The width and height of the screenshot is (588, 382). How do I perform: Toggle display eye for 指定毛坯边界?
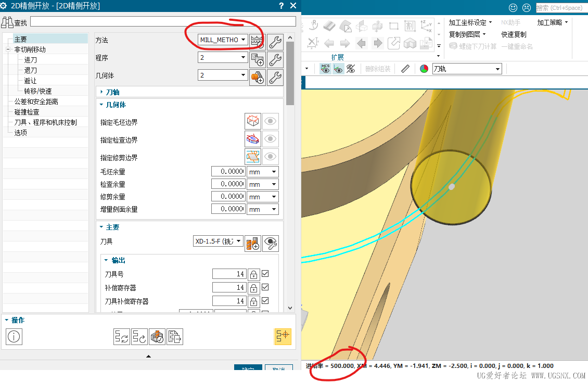tap(271, 121)
